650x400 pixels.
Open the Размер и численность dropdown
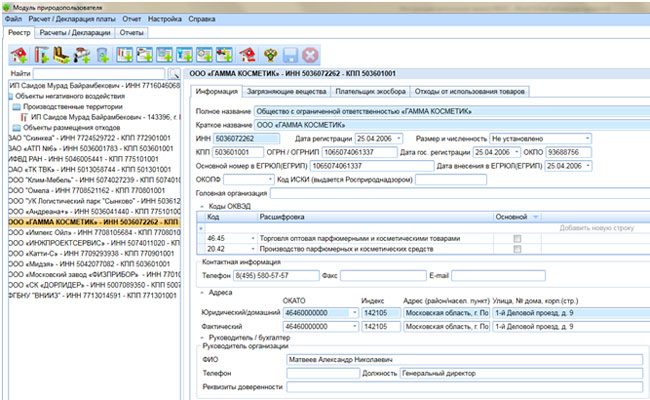point(587,138)
